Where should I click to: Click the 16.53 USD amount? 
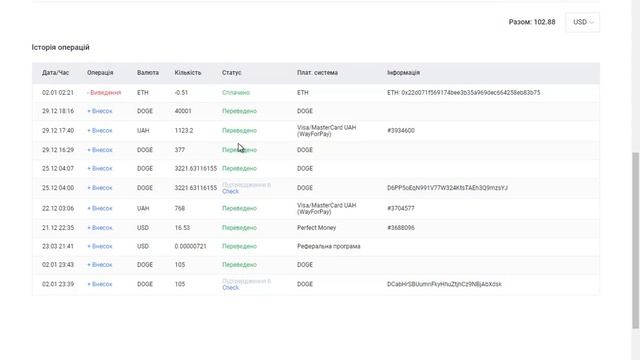point(182,228)
